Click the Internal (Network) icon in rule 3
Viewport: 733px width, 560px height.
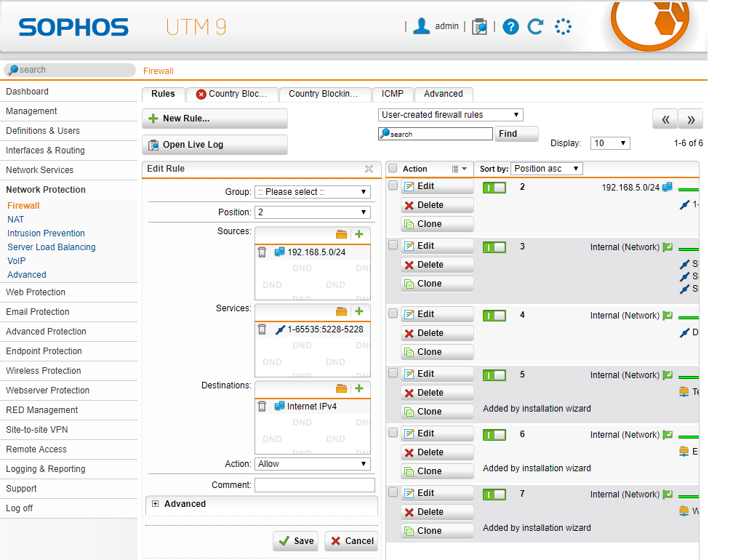click(668, 247)
